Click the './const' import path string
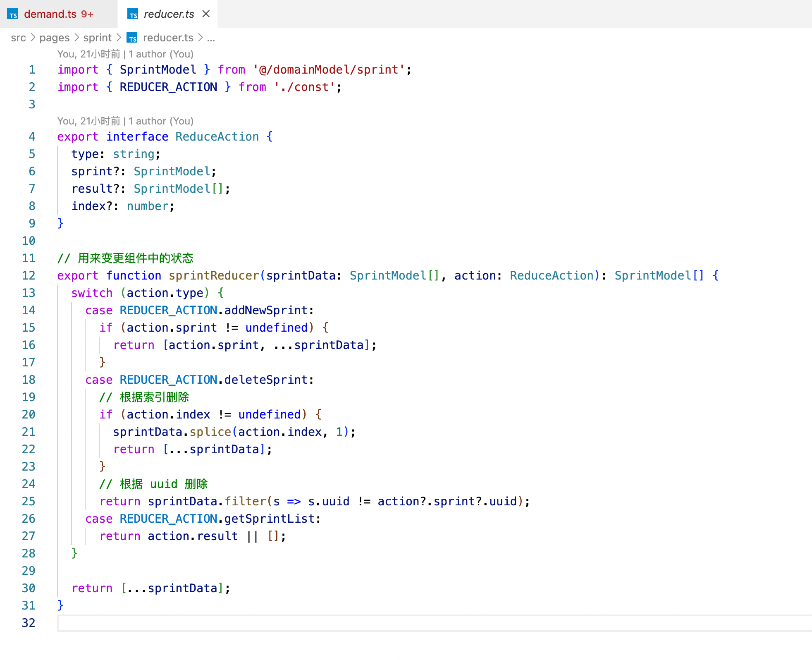Image resolution: width=812 pixels, height=660 pixels. pos(304,87)
